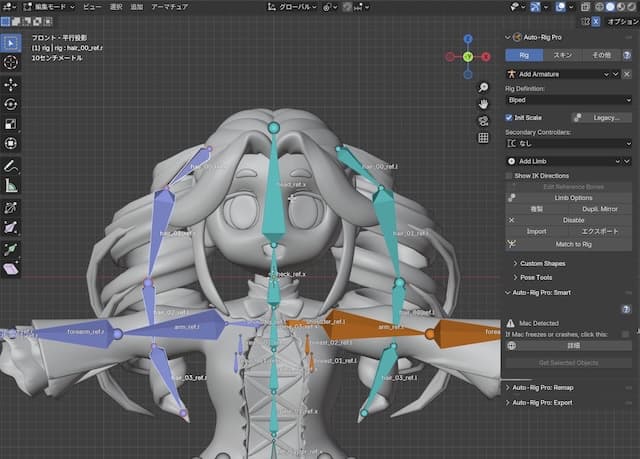Choose the Scale tool
640x459 pixels.
pyautogui.click(x=11, y=124)
